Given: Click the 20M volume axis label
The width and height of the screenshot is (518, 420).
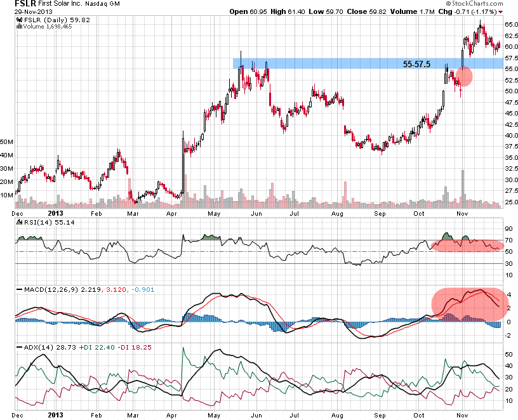Looking at the screenshot, I should pos(6,181).
